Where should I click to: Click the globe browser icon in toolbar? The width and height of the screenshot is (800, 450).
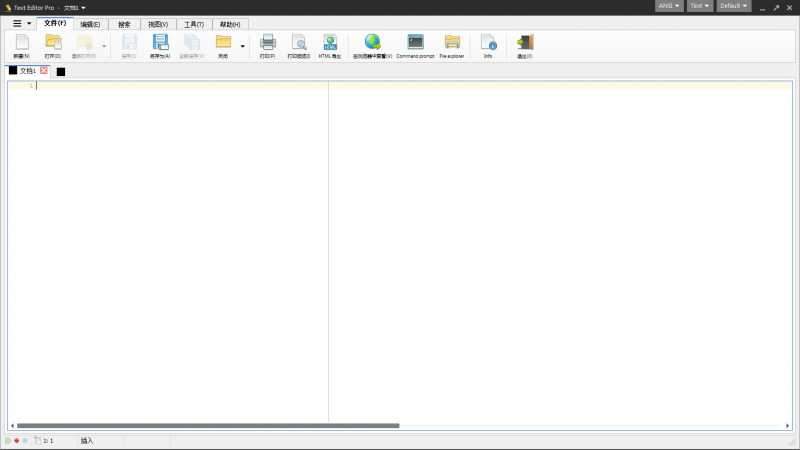point(372,42)
